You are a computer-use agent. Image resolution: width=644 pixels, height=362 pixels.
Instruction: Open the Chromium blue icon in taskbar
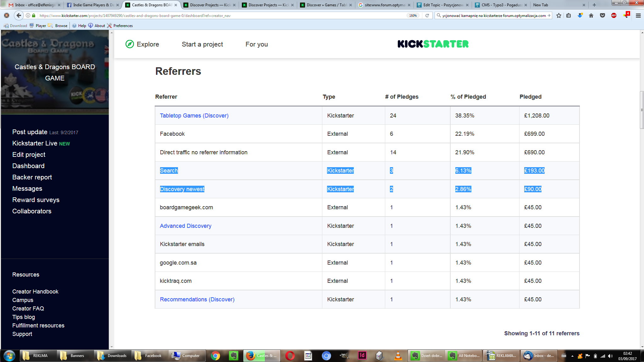(x=326, y=356)
